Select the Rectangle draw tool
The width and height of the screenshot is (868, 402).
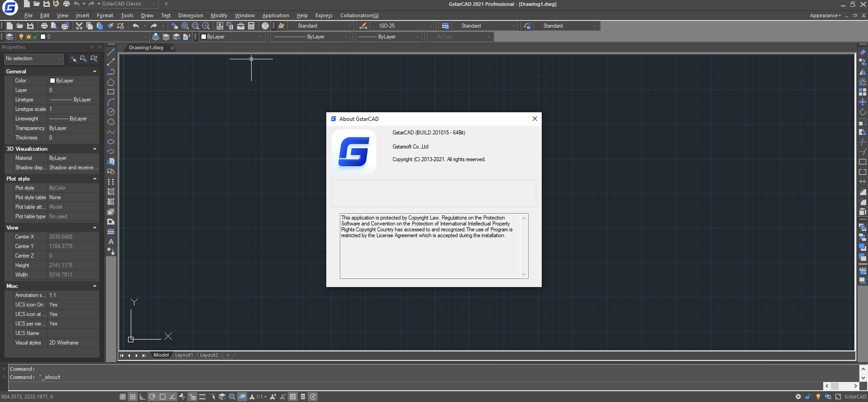(x=111, y=92)
